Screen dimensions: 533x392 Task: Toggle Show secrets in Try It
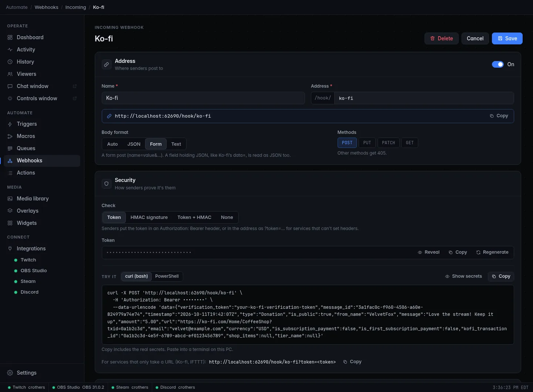(463, 276)
